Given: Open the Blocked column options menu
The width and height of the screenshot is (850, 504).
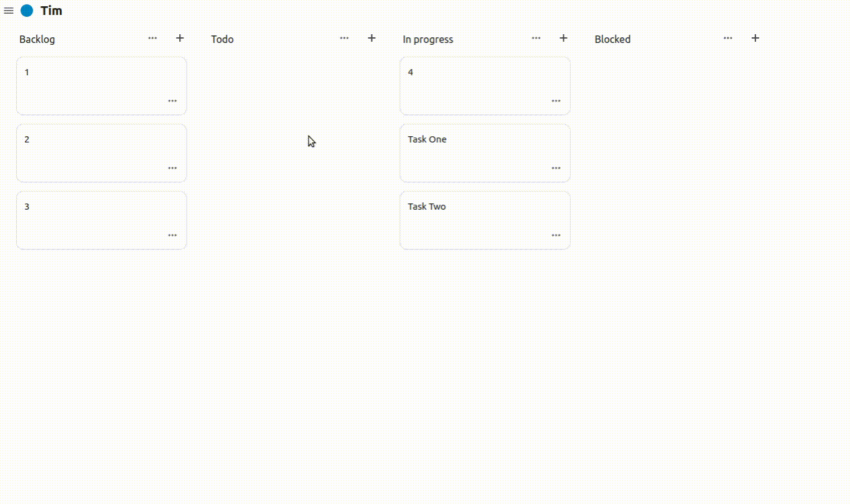Looking at the screenshot, I should [x=727, y=39].
